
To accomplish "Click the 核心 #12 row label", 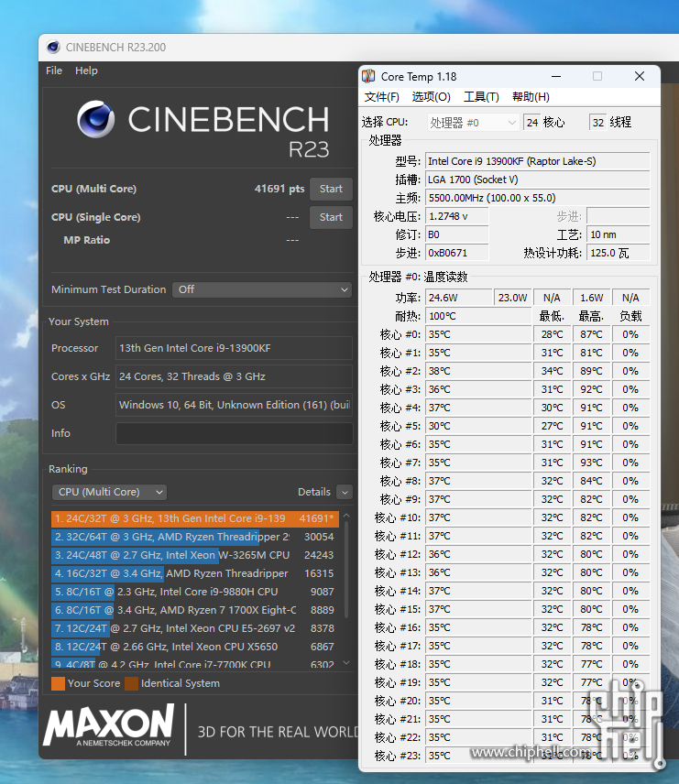I will tap(398, 554).
